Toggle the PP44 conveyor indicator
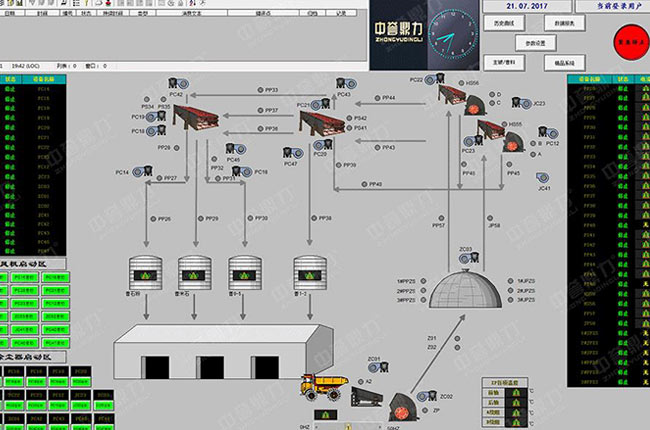The height and width of the screenshot is (430, 650). 378,98
